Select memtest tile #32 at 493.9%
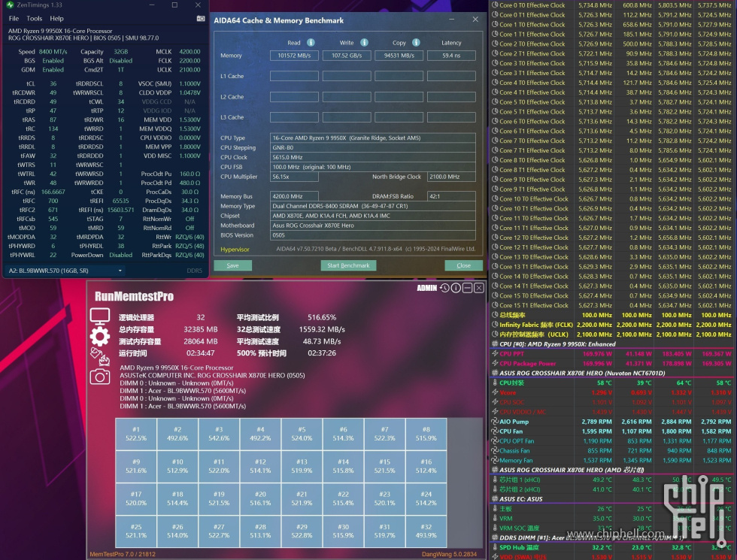The height and width of the screenshot is (560, 737). click(426, 531)
